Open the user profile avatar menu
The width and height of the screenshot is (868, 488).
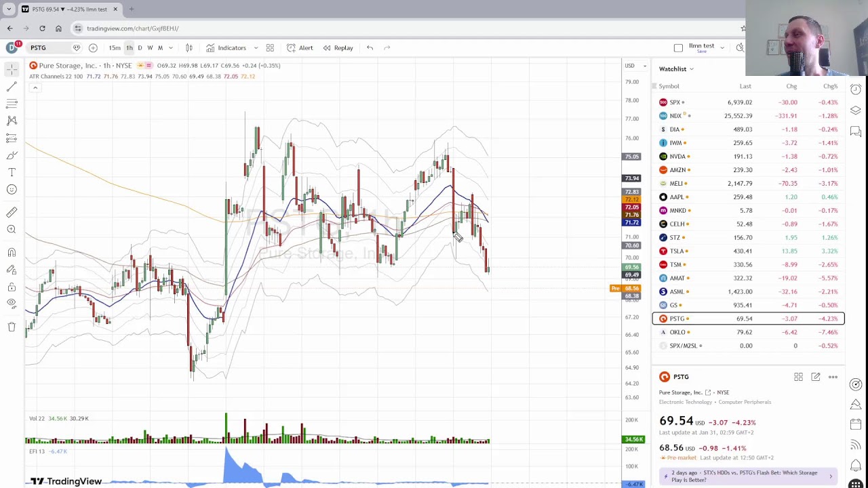(12, 47)
